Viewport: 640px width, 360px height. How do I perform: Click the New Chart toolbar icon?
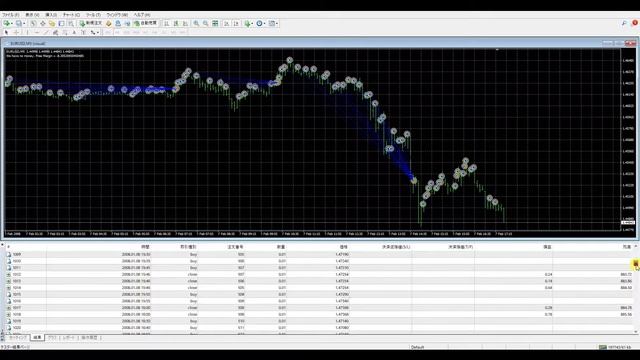(7, 23)
